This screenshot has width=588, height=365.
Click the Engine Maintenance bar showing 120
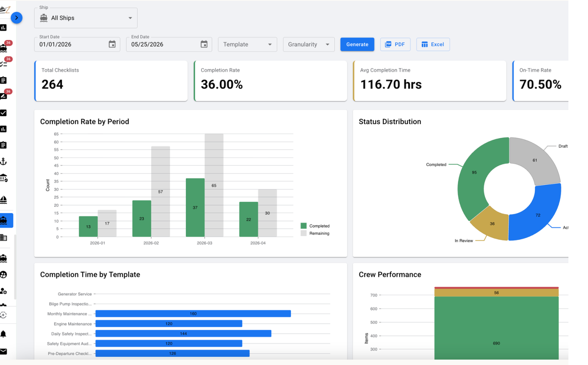click(x=169, y=324)
